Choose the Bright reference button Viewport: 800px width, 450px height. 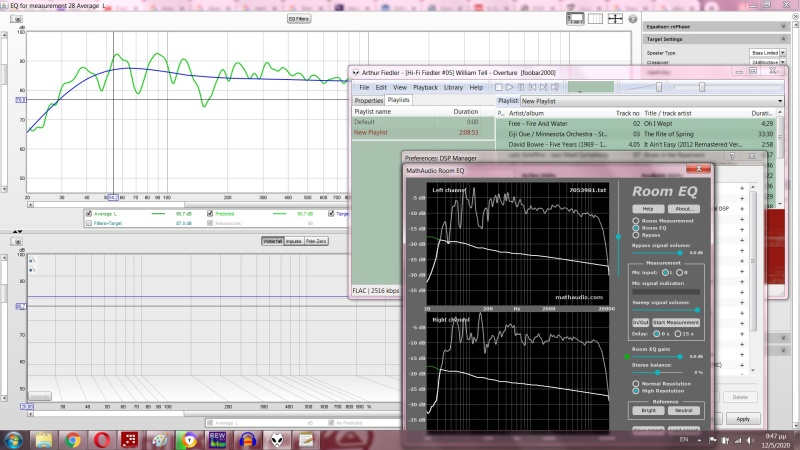coord(648,410)
